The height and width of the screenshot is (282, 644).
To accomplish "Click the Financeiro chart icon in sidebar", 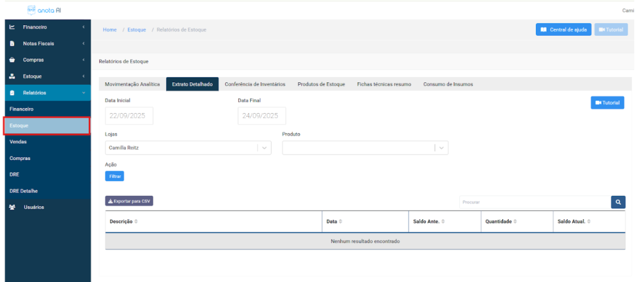I will tap(12, 27).
